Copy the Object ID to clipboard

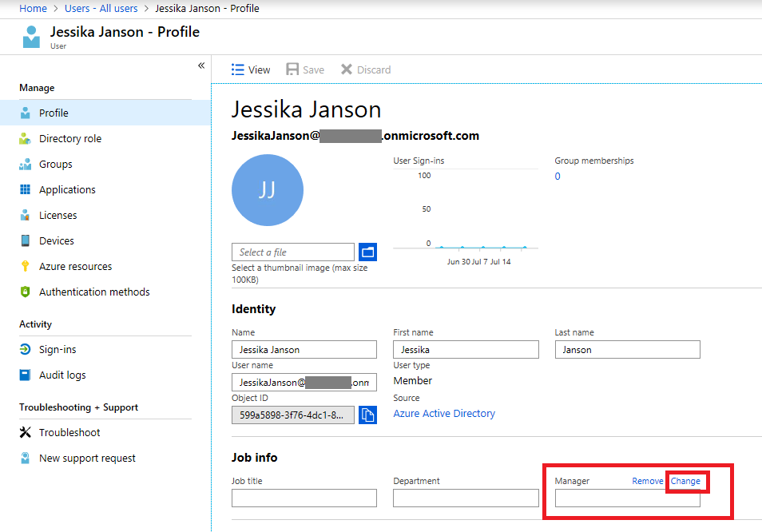367,415
